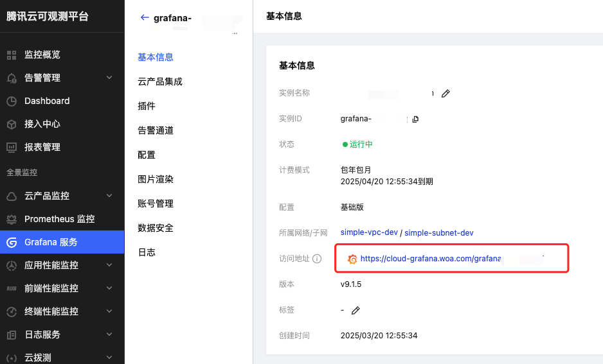The image size is (603, 364).
Task: Click the 云产品监控 cloud icon
Action: pos(12,196)
